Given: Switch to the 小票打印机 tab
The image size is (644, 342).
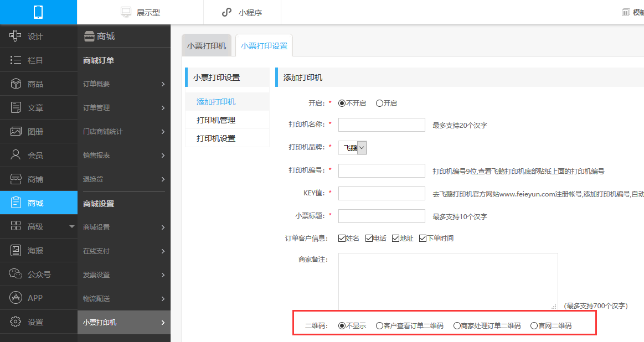Looking at the screenshot, I should click(207, 45).
